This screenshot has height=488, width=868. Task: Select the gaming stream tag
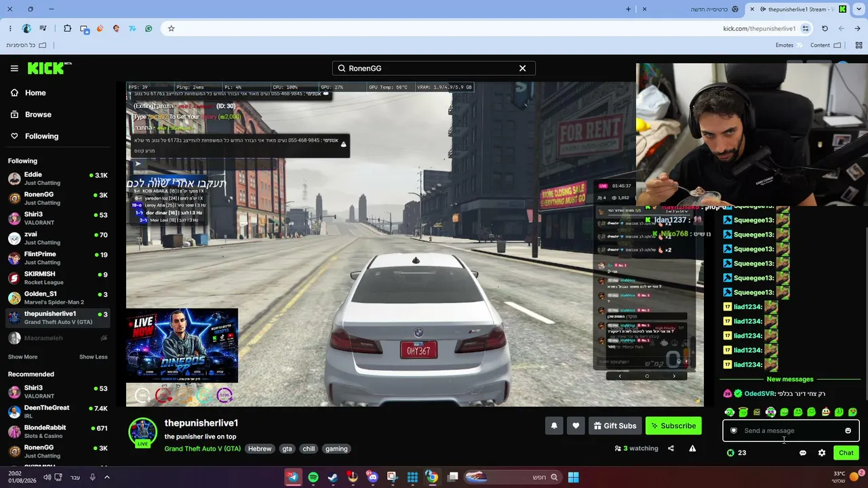click(x=336, y=449)
